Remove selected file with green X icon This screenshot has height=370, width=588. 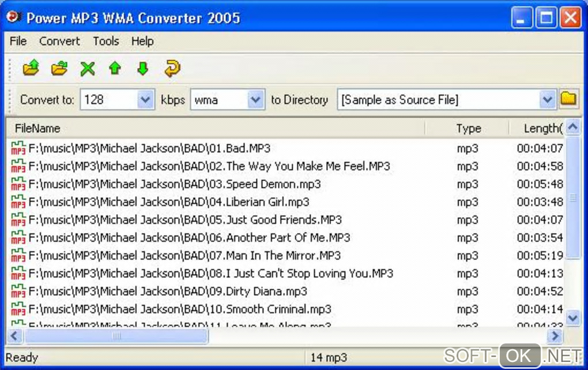(x=88, y=68)
